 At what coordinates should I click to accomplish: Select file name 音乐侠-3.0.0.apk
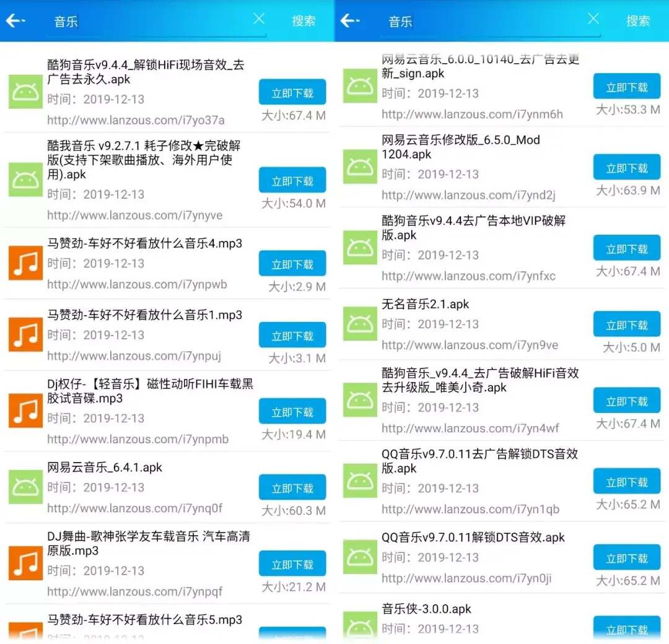pos(426,609)
